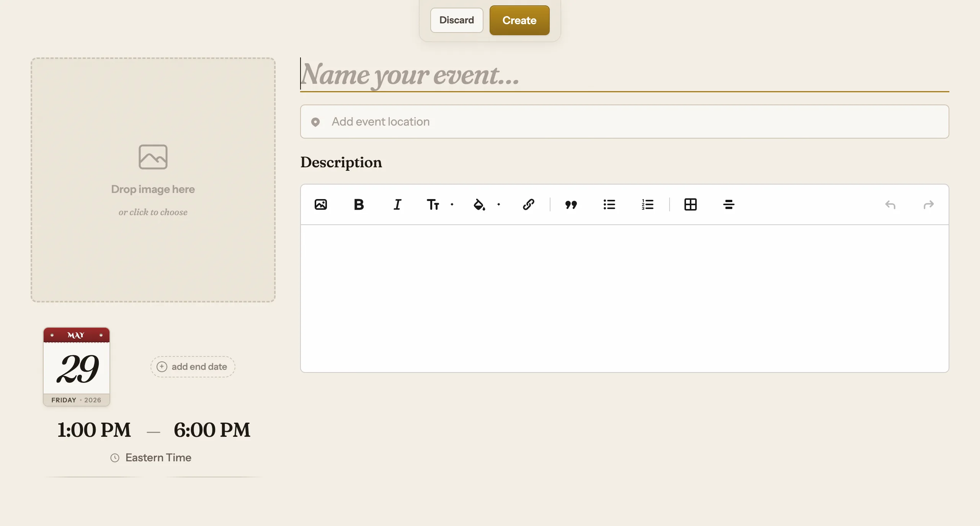Redo edit in description editor
The image size is (980, 526).
(928, 205)
